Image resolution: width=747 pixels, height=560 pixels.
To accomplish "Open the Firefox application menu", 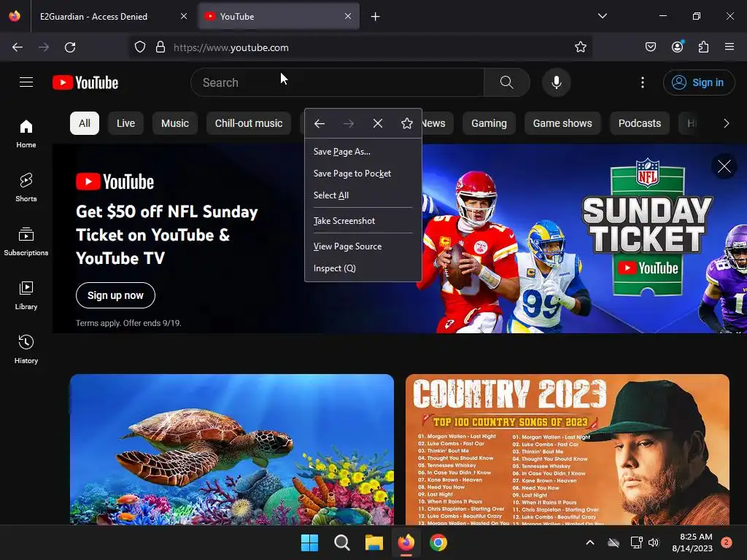I will [x=729, y=47].
